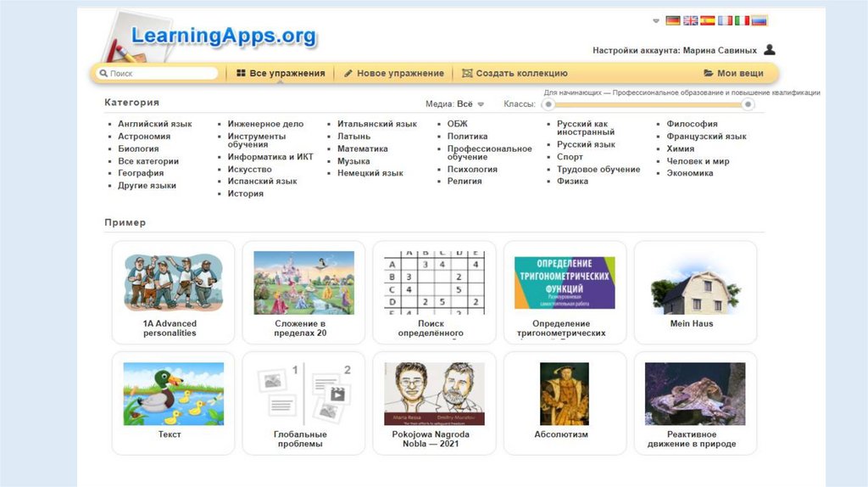
Task: Open the Все упражнения tab
Action: point(281,73)
